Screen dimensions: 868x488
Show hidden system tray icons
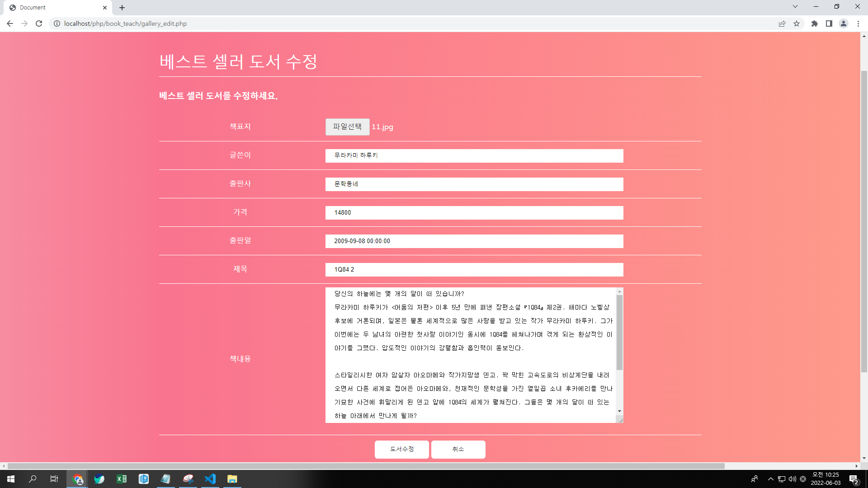(x=770, y=479)
